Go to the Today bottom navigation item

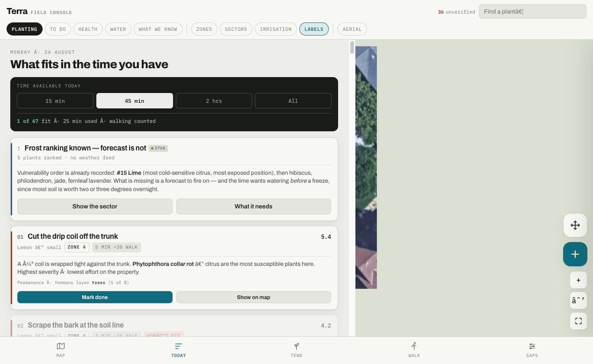[178, 350]
